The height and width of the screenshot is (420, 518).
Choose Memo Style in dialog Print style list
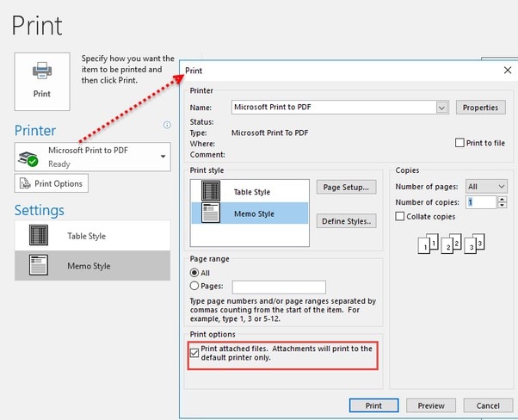[x=250, y=213]
